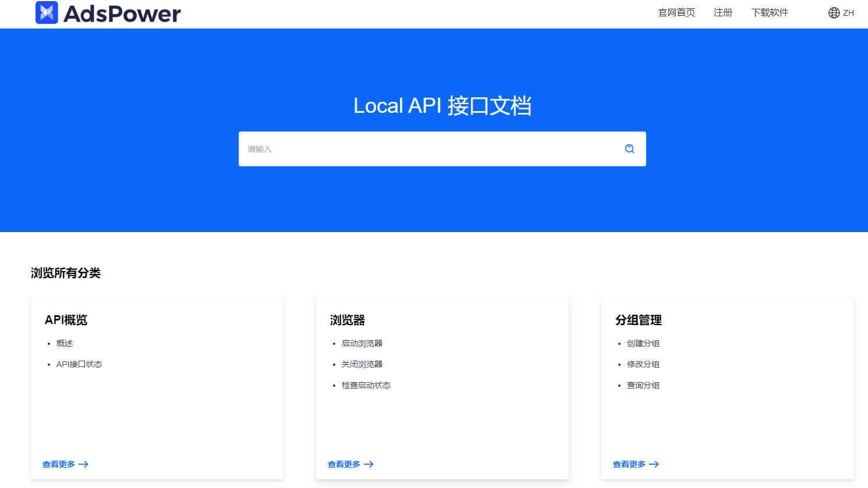The image size is (868, 488).
Task: Click the AdsPower logo icon
Action: [x=47, y=12]
